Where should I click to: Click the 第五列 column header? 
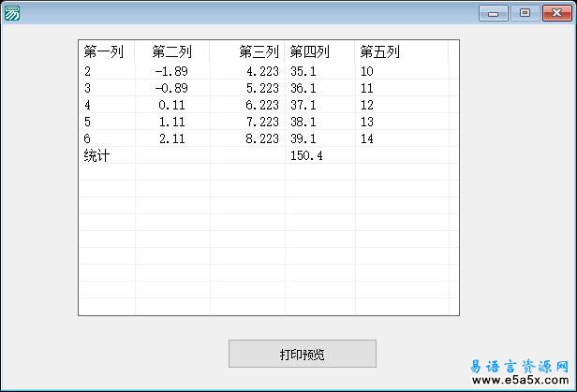[380, 52]
